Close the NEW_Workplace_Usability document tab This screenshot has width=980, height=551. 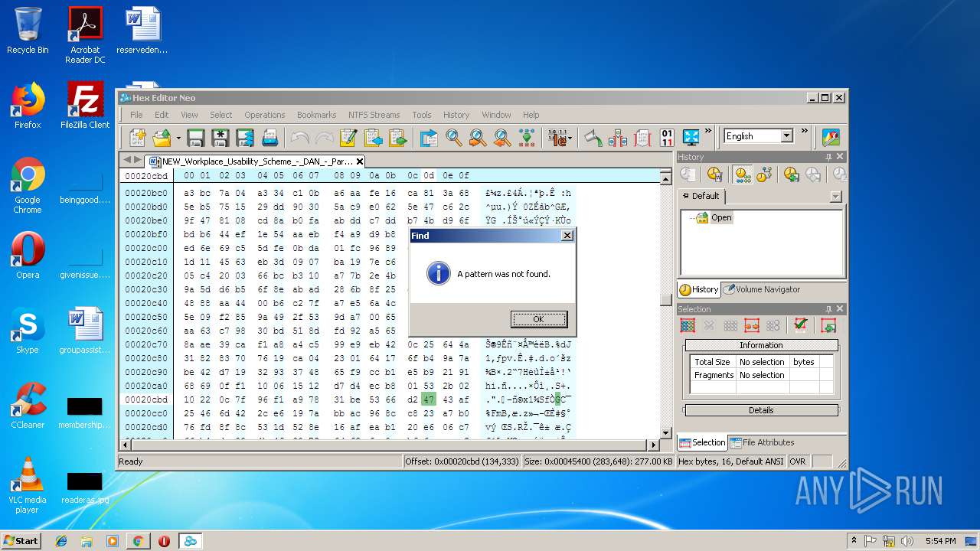click(360, 161)
